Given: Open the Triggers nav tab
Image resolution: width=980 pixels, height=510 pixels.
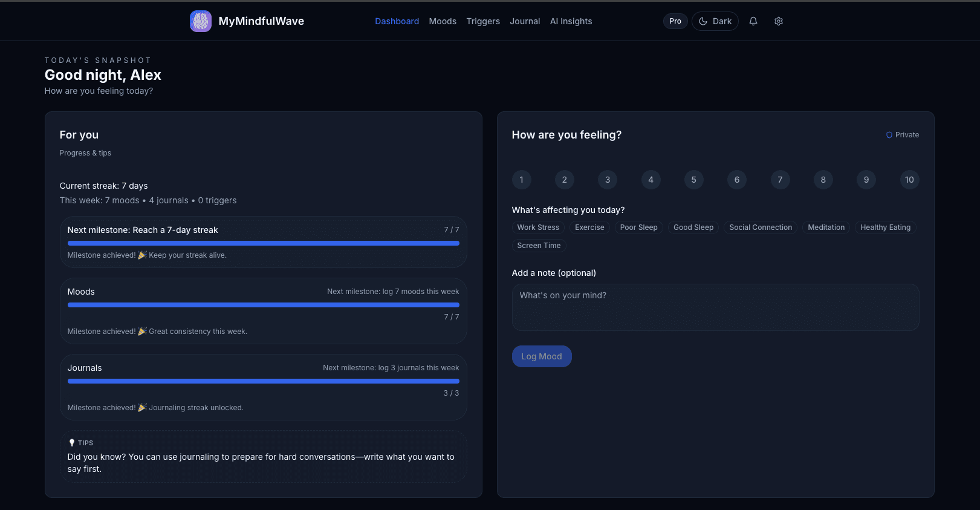Looking at the screenshot, I should point(483,21).
